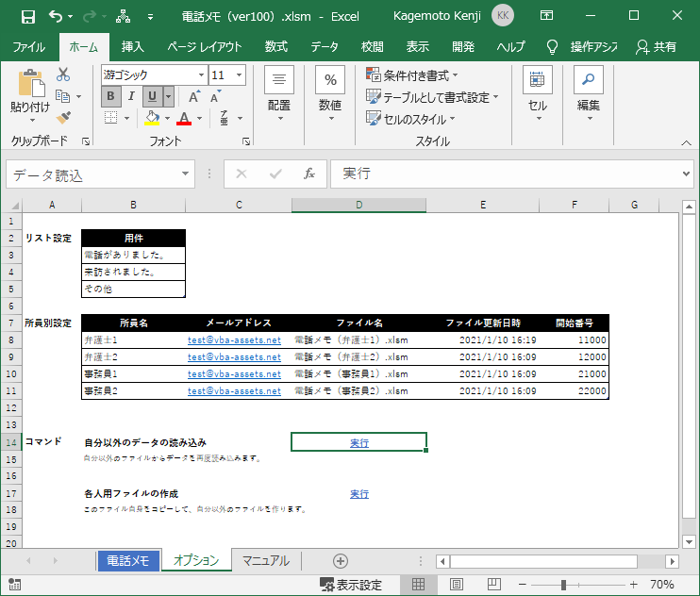
Task: Click the phonetic guide (furigana) icon
Action: [225, 118]
